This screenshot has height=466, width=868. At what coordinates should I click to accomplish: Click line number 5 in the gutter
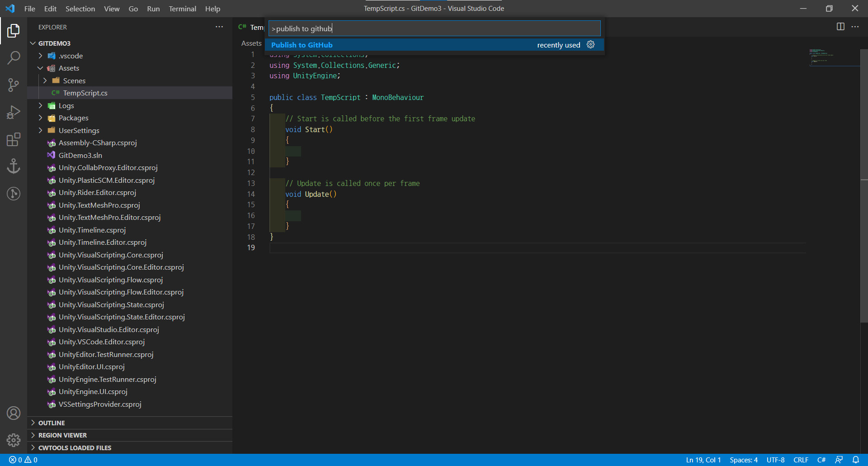coord(253,97)
